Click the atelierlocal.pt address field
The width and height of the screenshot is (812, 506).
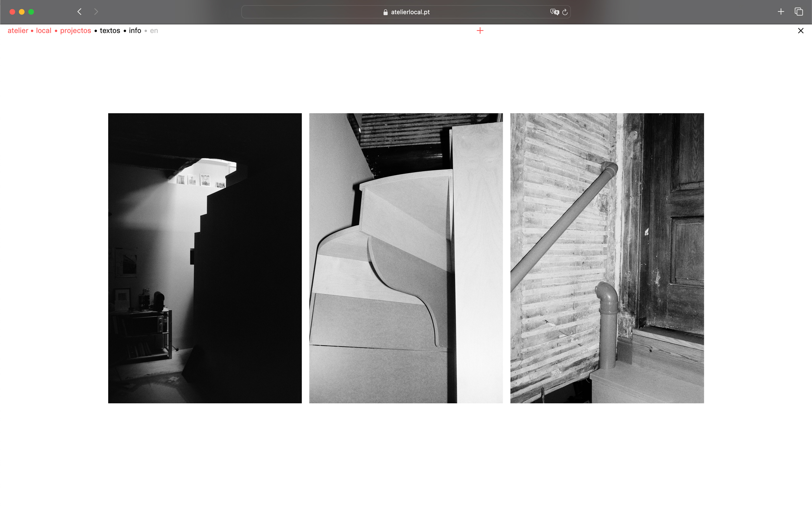(x=410, y=12)
